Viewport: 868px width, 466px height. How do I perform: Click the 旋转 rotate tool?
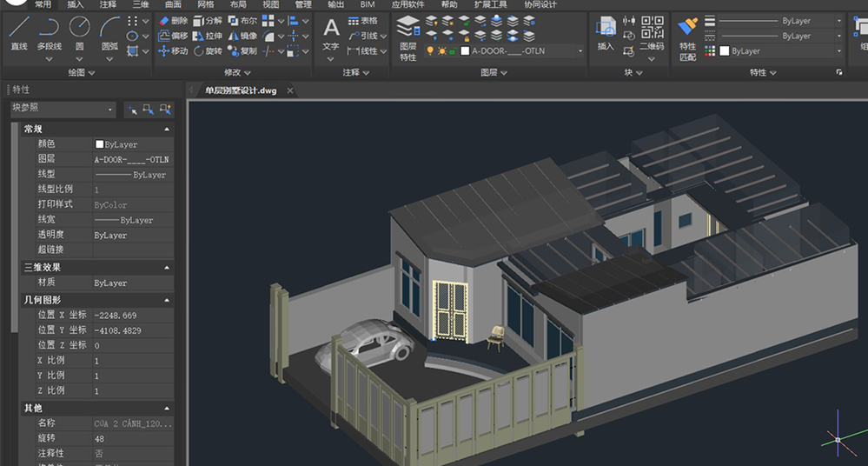point(208,51)
